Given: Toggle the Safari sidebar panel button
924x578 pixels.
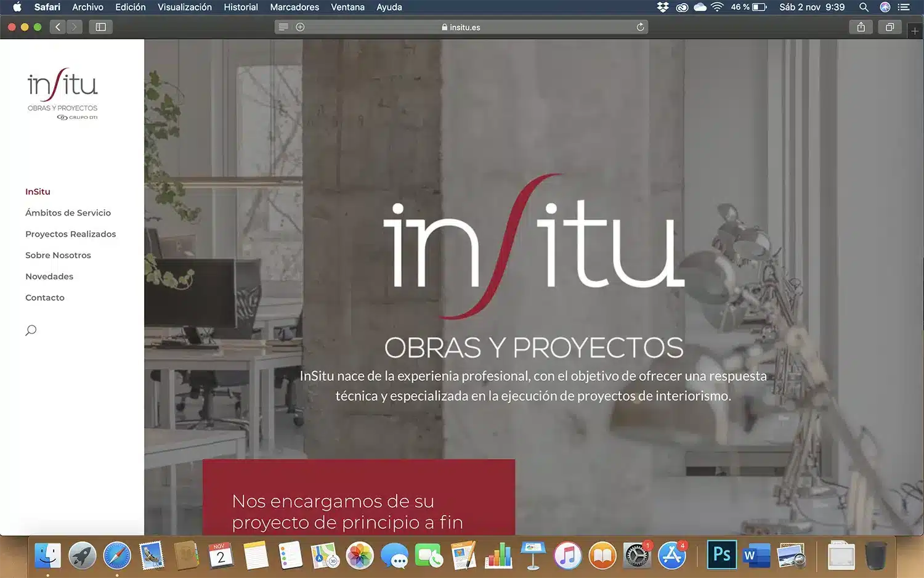Looking at the screenshot, I should point(101,27).
